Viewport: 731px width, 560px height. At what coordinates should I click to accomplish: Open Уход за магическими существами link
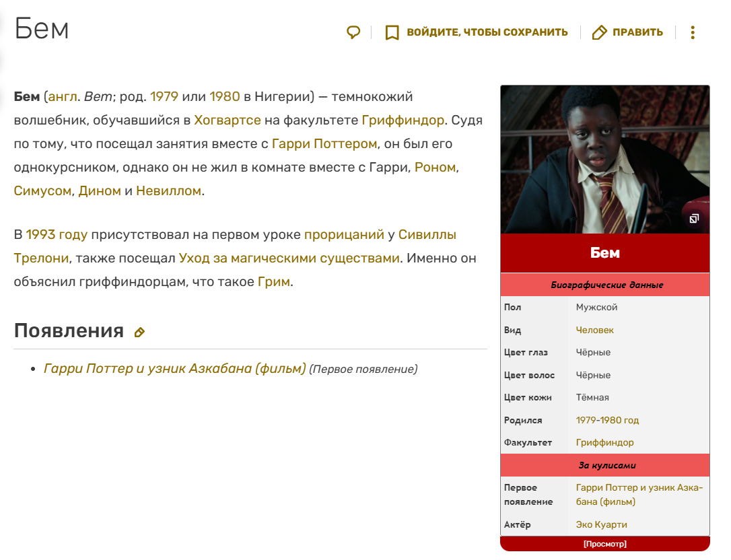(289, 258)
